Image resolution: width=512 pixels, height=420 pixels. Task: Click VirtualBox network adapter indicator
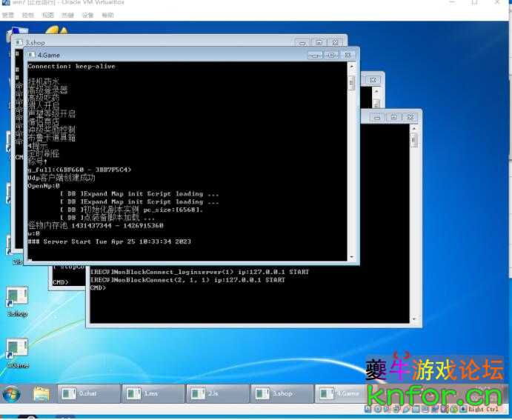[396, 409]
